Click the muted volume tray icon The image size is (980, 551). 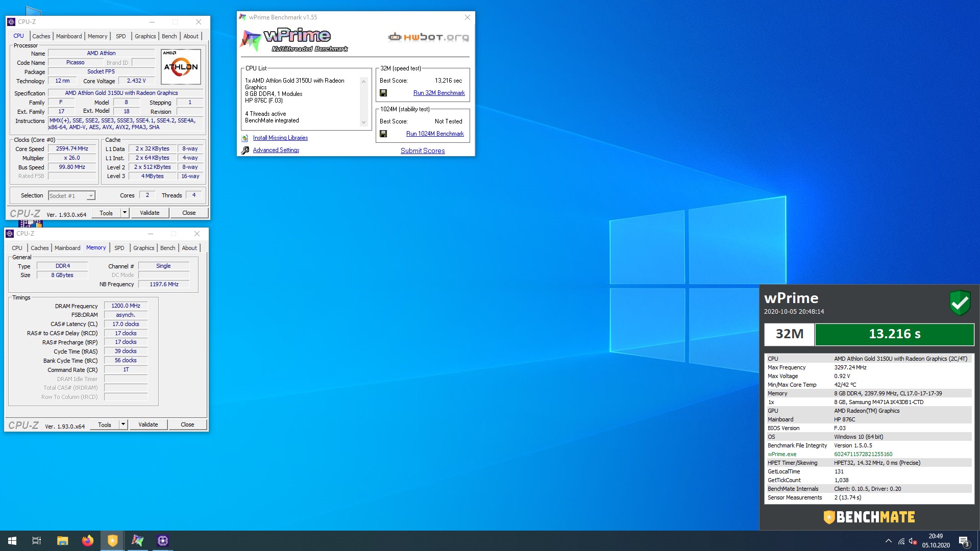click(913, 541)
